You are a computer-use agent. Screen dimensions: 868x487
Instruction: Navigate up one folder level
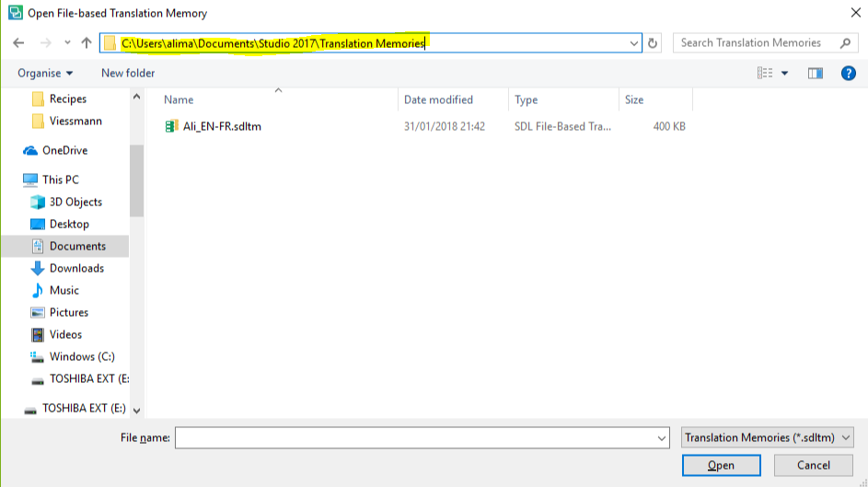coord(87,42)
